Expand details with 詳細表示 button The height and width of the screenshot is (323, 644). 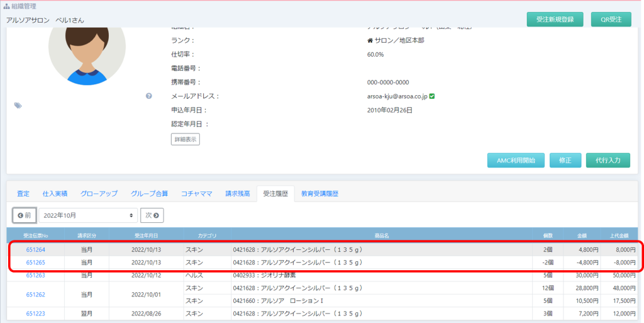pyautogui.click(x=185, y=139)
